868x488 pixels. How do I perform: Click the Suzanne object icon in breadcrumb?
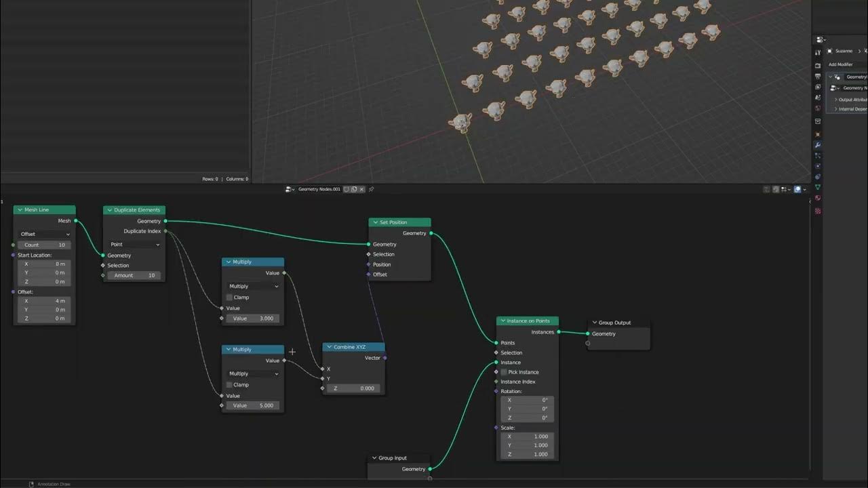pos(829,51)
